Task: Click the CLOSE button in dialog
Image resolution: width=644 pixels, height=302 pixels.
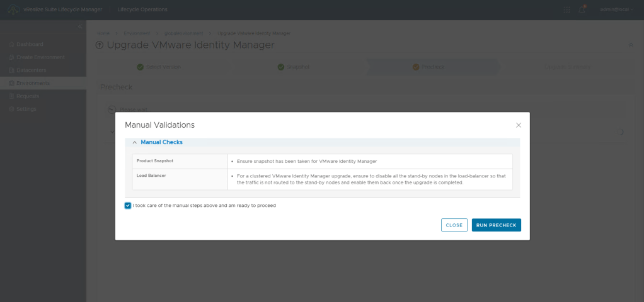Action: [x=454, y=225]
